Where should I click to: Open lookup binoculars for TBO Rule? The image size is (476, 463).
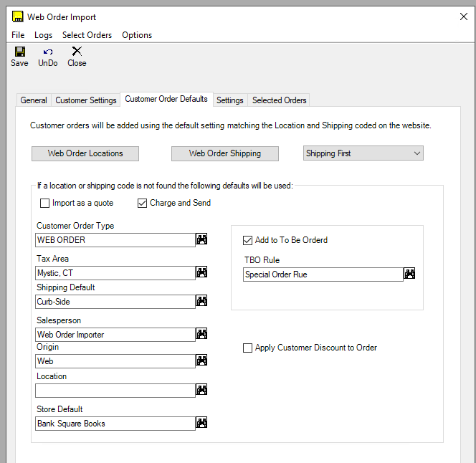point(409,274)
